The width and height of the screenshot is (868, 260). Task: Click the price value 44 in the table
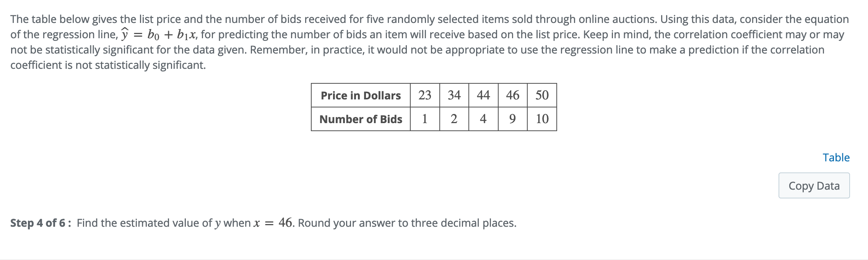(483, 96)
